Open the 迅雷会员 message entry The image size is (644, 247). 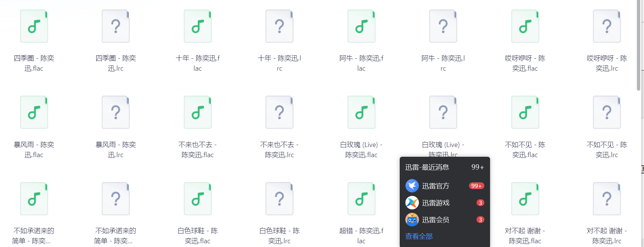tap(445, 220)
